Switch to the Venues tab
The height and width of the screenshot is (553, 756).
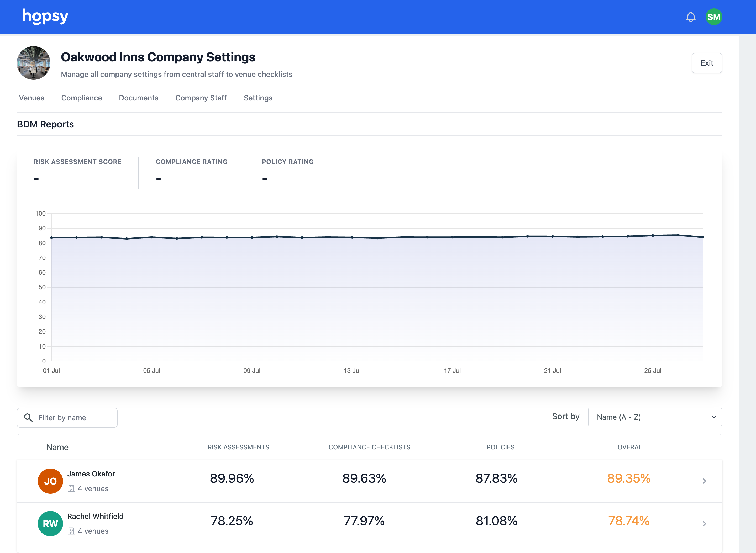31,98
